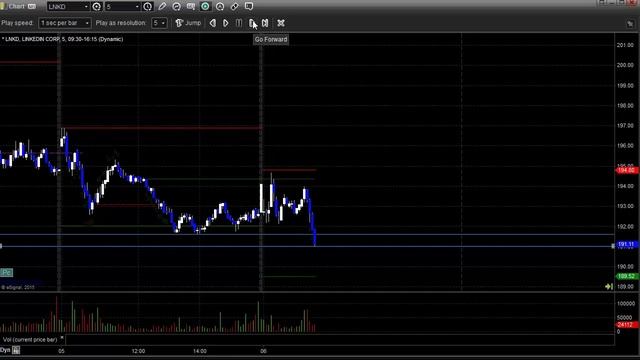Click the Dyn time scale icon
The image size is (640, 360).
[16, 350]
